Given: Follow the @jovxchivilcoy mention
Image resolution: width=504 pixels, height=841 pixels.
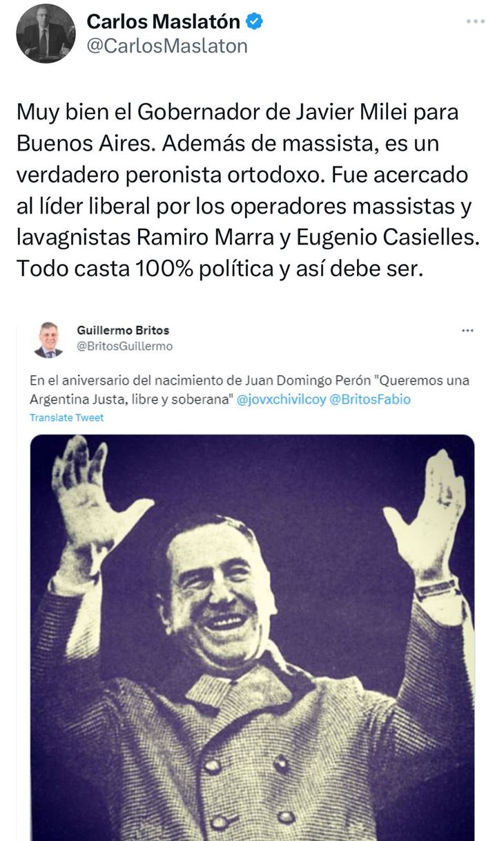Looking at the screenshot, I should point(281,399).
